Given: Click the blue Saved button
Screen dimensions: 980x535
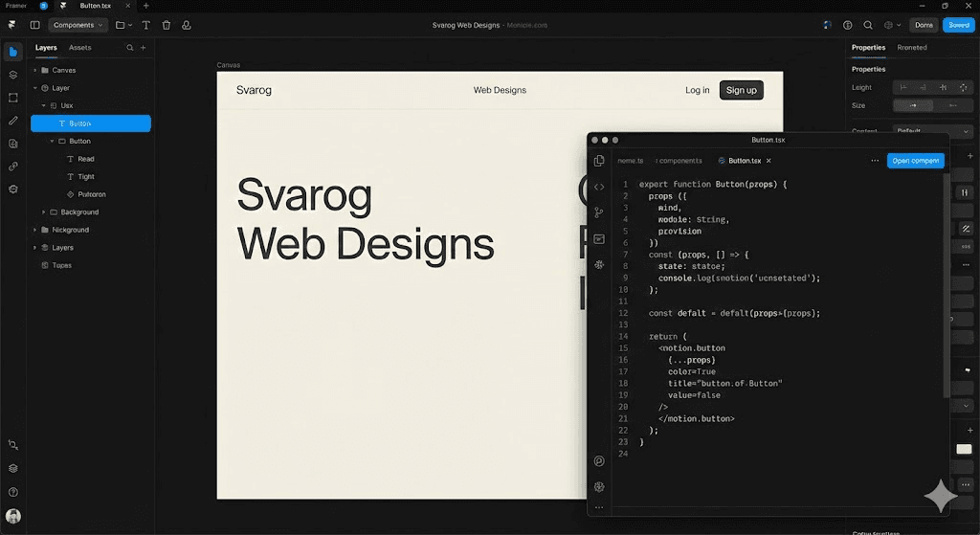Looking at the screenshot, I should pyautogui.click(x=958, y=25).
